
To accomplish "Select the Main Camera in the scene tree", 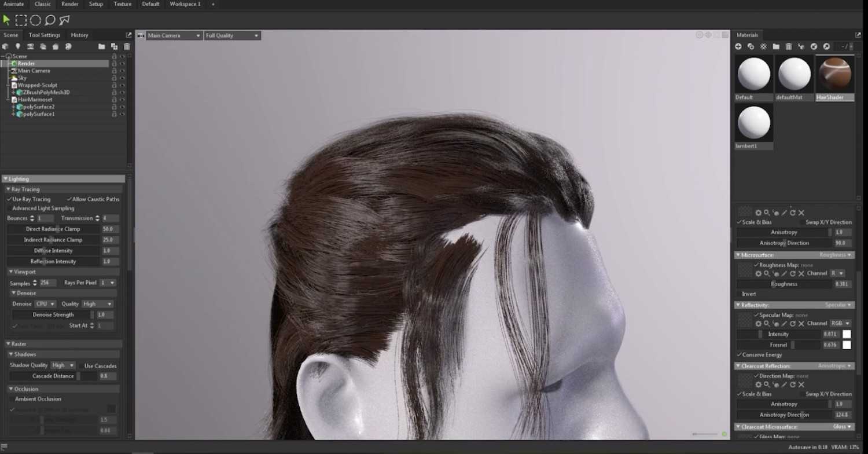I will point(34,71).
